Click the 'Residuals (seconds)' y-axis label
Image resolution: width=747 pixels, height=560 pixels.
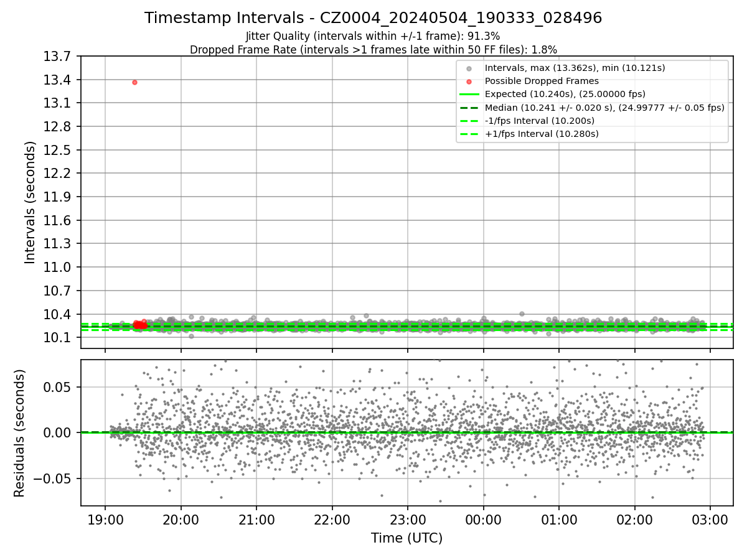(x=19, y=433)
